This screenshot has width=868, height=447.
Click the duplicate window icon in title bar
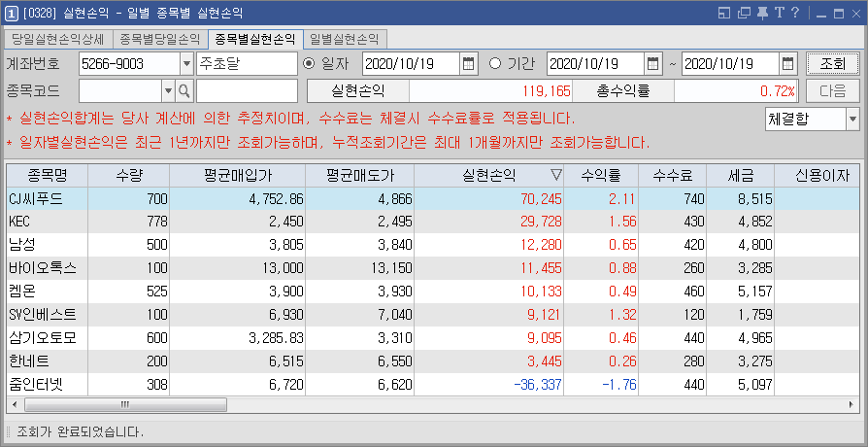(x=744, y=14)
